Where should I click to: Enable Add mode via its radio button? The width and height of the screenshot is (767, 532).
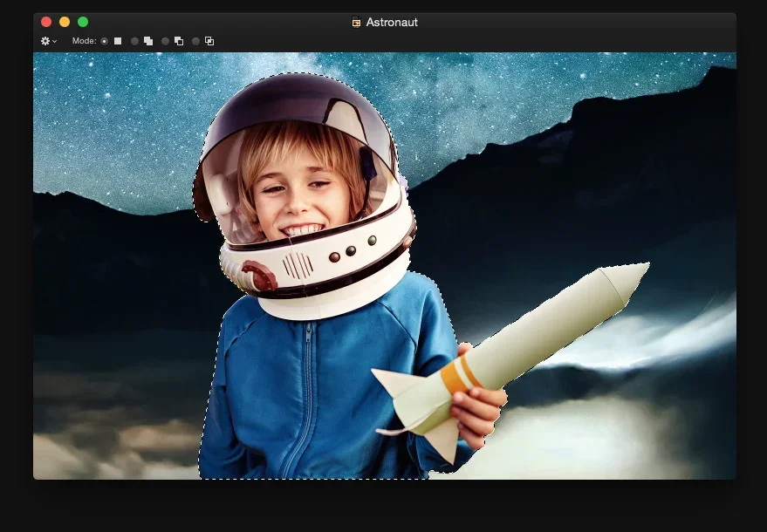coord(133,40)
